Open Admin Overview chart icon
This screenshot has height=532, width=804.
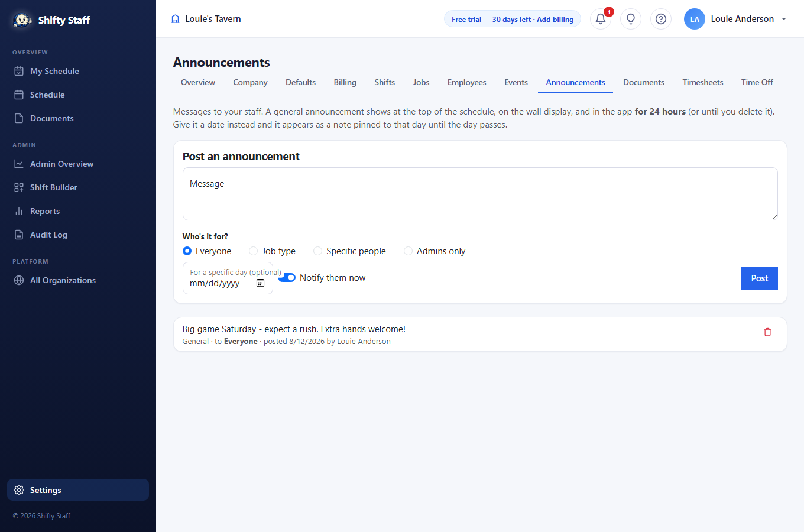click(19, 164)
